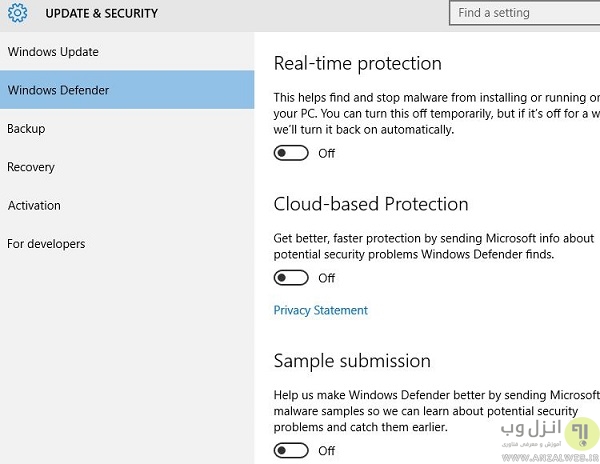The height and width of the screenshot is (464, 600).
Task: Click the Sample submission heading
Action: 352,361
